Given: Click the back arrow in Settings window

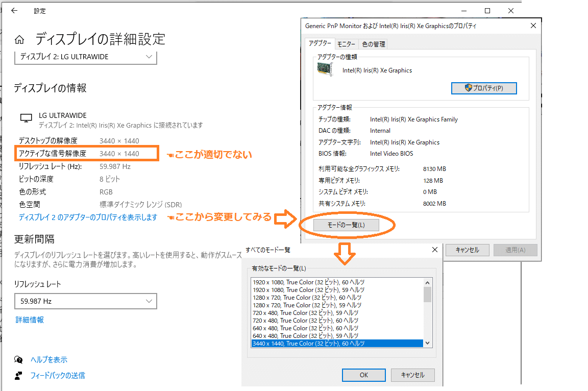Looking at the screenshot, I should point(14,11).
